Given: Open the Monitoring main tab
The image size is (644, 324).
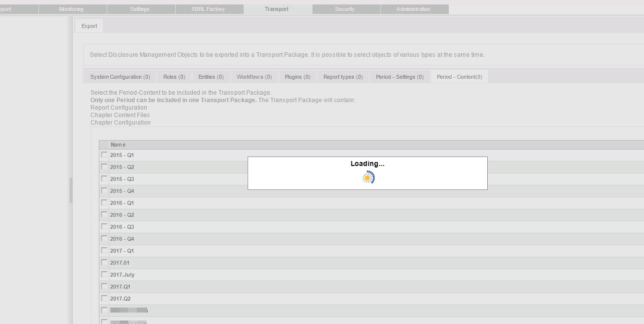Looking at the screenshot, I should coord(72,9).
